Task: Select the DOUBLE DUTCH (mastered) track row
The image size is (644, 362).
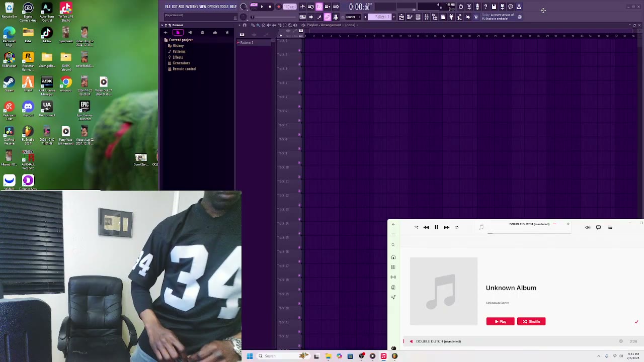Action: (438, 341)
